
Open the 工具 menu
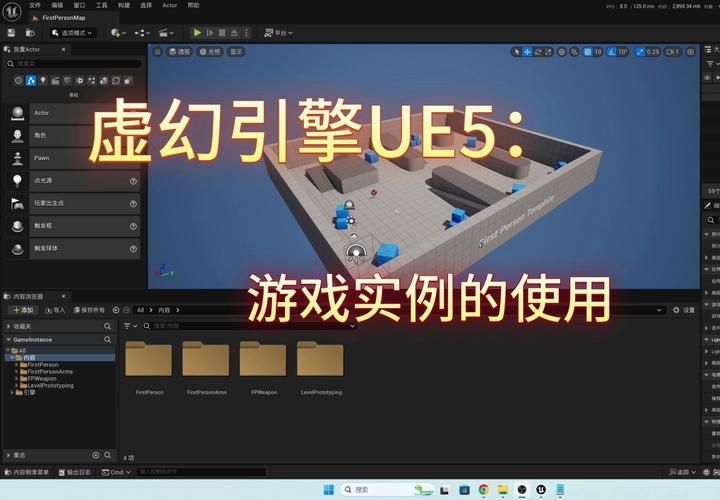[101, 5]
